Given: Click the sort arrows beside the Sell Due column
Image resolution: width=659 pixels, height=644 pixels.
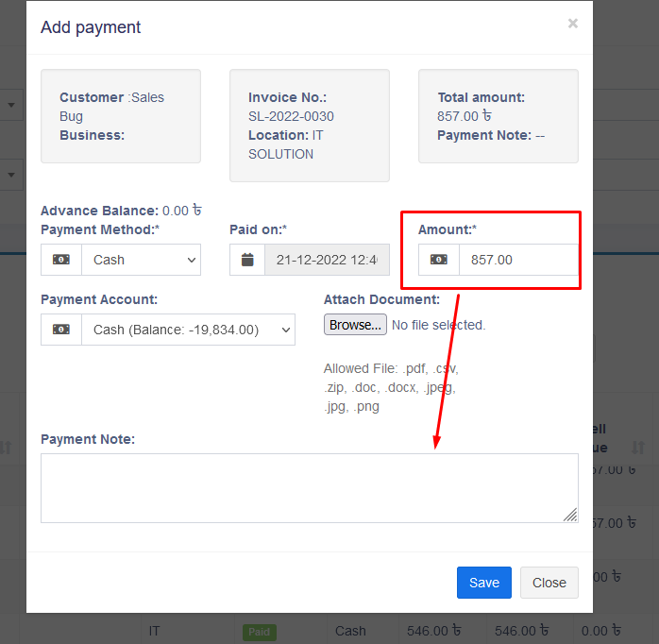Looking at the screenshot, I should 638,447.
